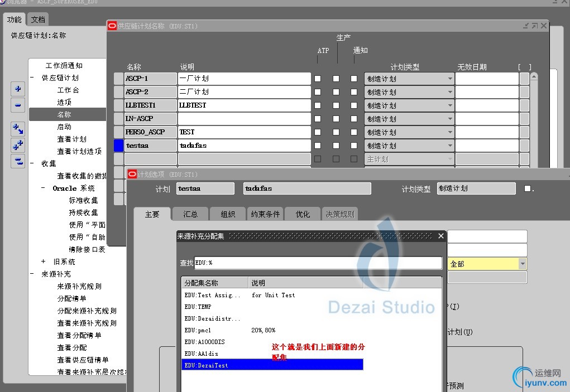The width and height of the screenshot is (570, 392).
Task: Select 选项 in navigator tree
Action: pyautogui.click(x=64, y=103)
